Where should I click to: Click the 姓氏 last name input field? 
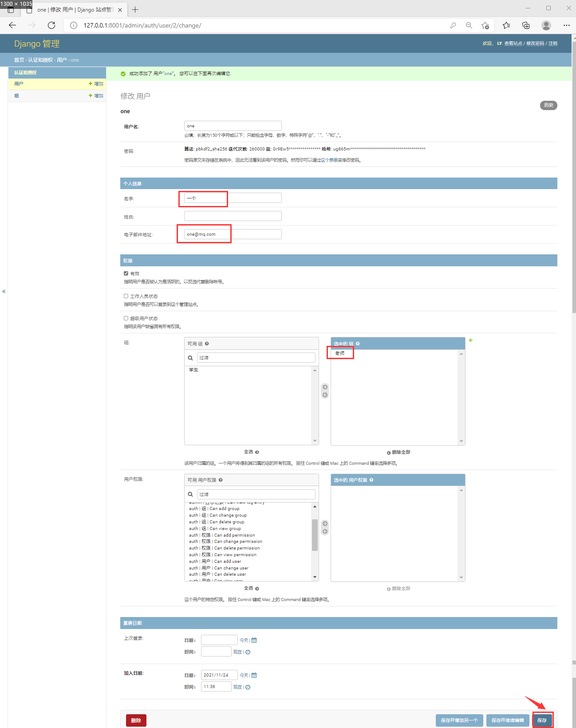coord(233,216)
